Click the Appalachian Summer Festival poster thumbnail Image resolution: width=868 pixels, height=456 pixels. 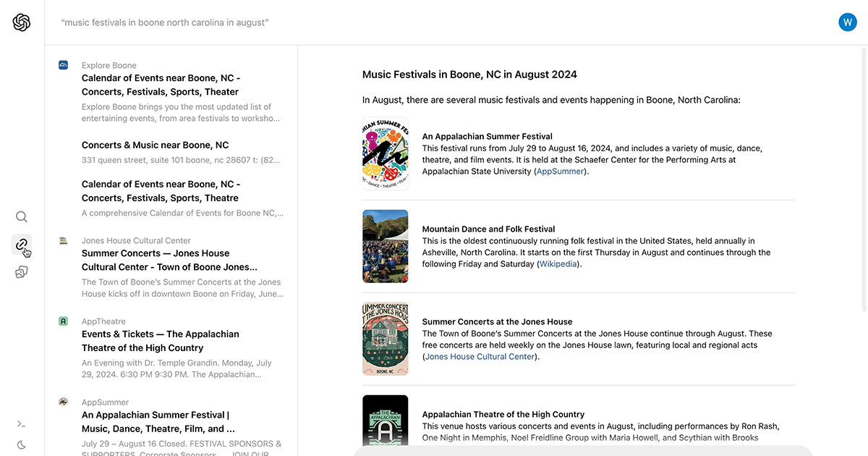385,153
